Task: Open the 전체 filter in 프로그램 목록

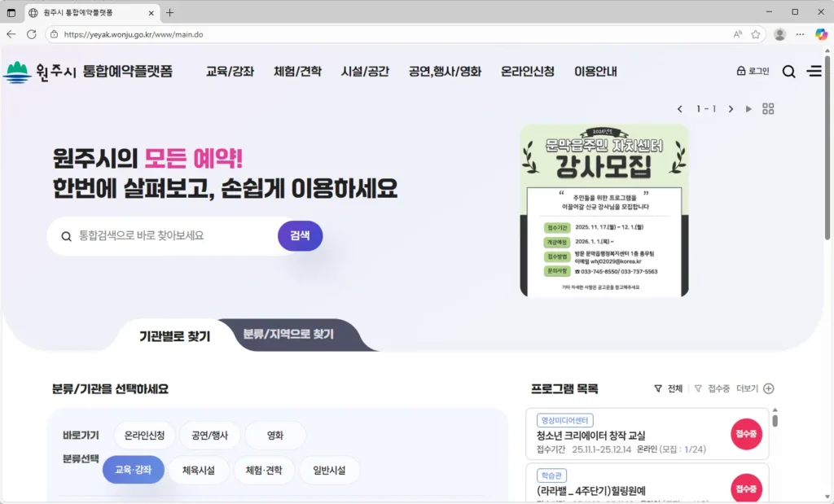Action: point(665,389)
